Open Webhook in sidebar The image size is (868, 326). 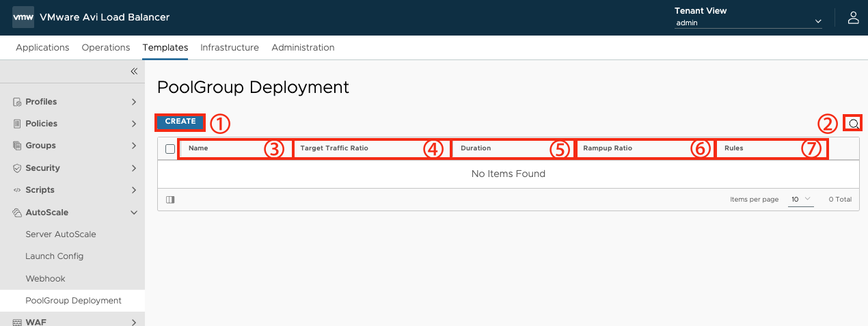click(x=45, y=279)
